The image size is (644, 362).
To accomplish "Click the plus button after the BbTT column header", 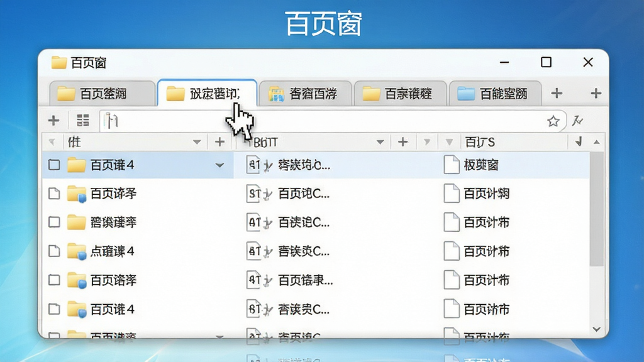I will tap(403, 142).
